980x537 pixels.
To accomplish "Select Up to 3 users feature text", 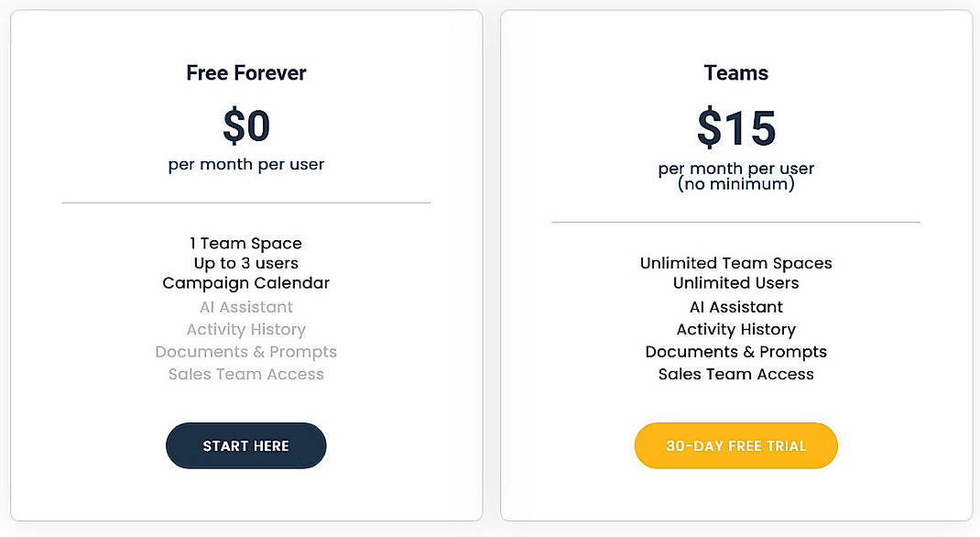I will click(245, 263).
